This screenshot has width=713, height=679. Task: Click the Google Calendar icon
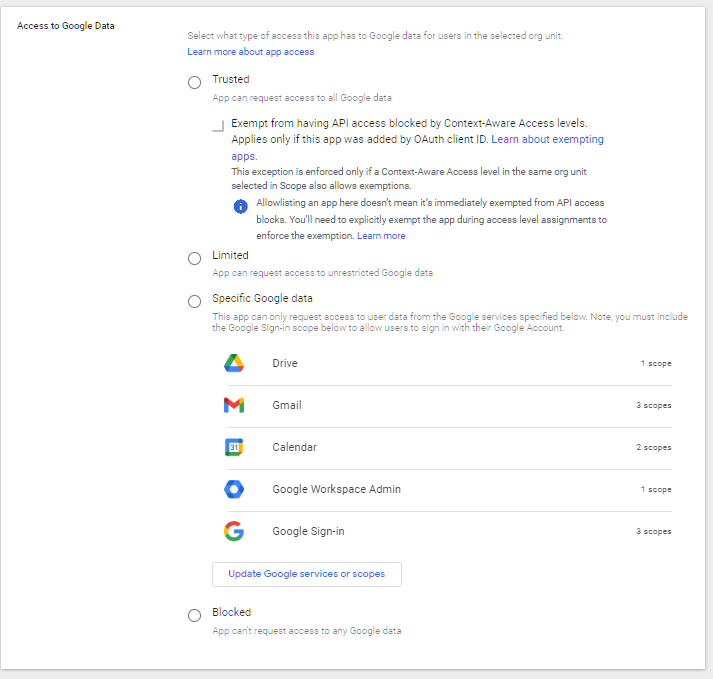[x=234, y=447]
